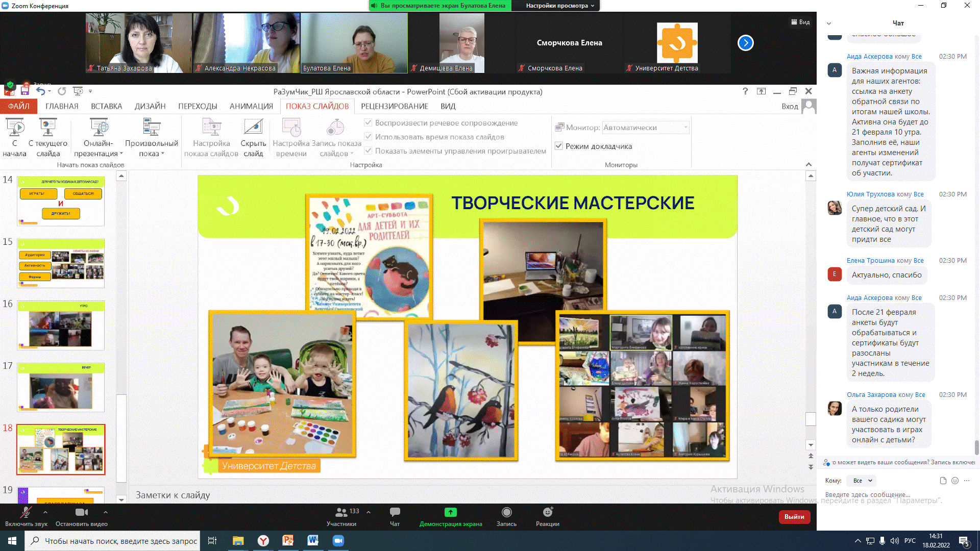Save the presentation via toolbar icon

coord(24,91)
